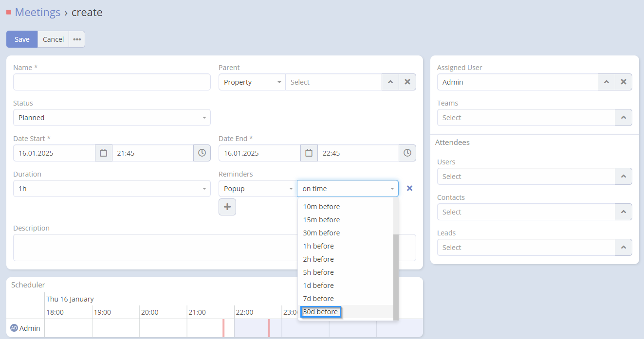
Task: Open the Popup reminder type dropdown
Action: point(257,189)
